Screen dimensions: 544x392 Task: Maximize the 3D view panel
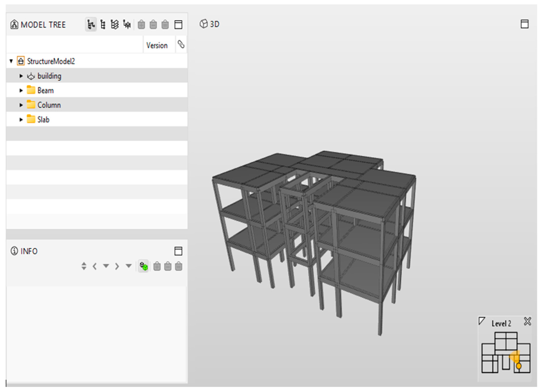click(x=525, y=24)
